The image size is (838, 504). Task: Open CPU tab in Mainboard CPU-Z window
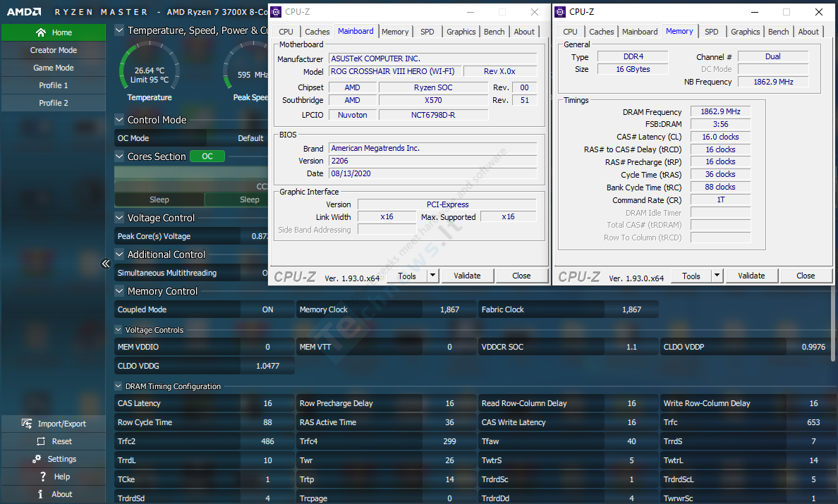(x=286, y=32)
